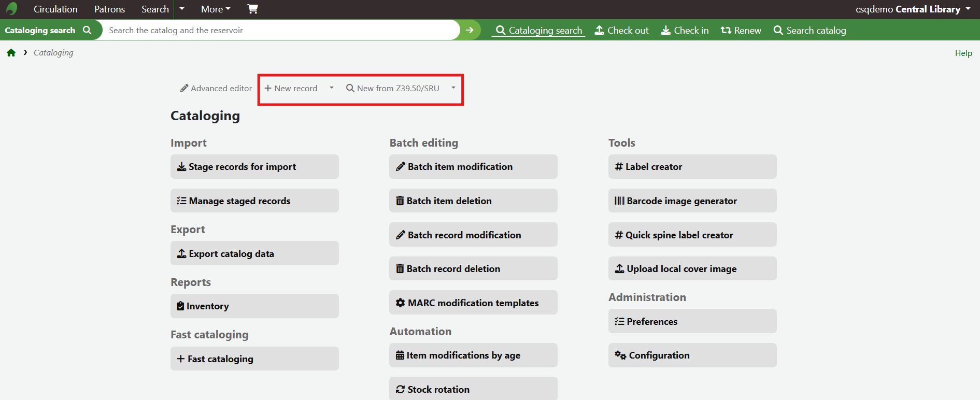The image size is (980, 400).
Task: Open the csqdemo Central Library user menu
Action: (913, 9)
